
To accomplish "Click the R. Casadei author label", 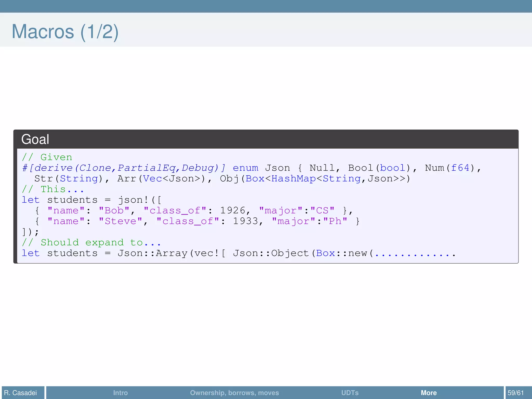I will 21,393.
